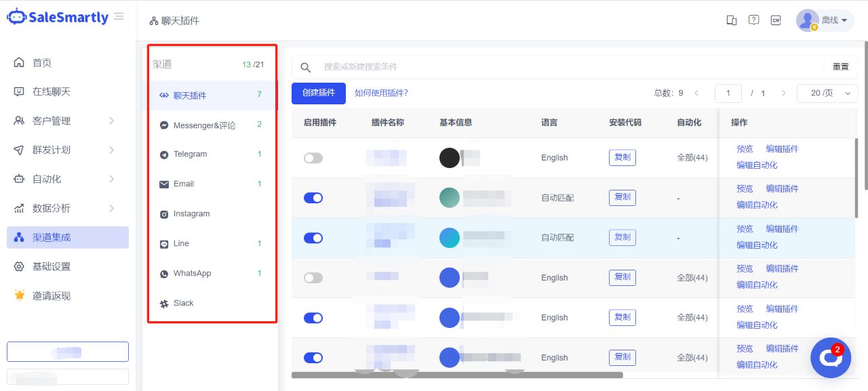Viewport: 868px width, 391px height.
Task: Click the 聊天插件 code icon in channel list
Action: pos(164,96)
